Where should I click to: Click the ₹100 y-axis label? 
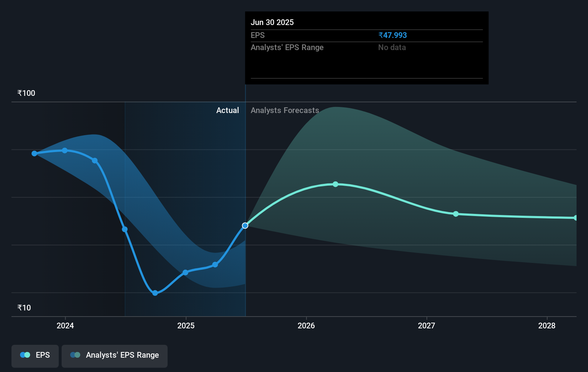click(x=26, y=93)
